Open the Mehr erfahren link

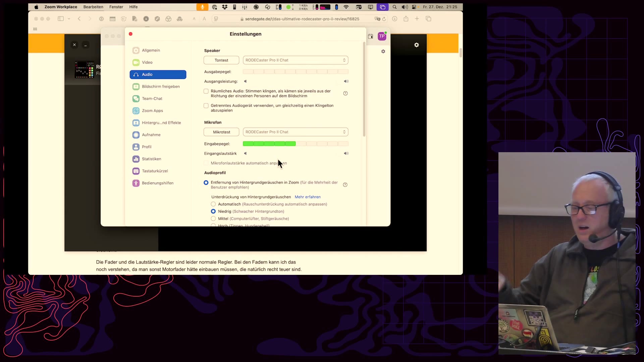point(308,197)
